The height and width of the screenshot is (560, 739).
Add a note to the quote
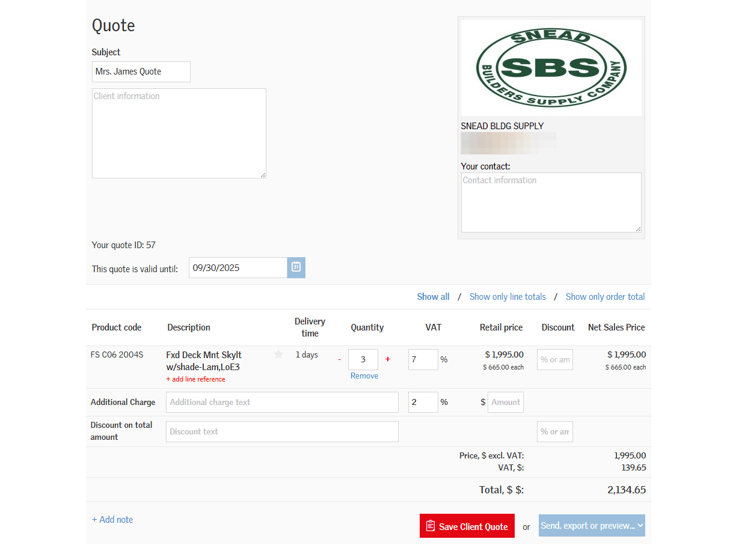pyautogui.click(x=112, y=520)
